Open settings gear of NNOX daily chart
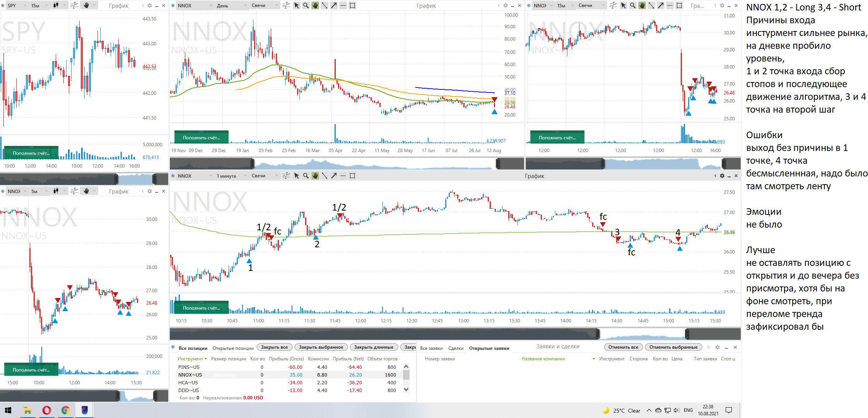The image size is (868, 418). pos(506,5)
